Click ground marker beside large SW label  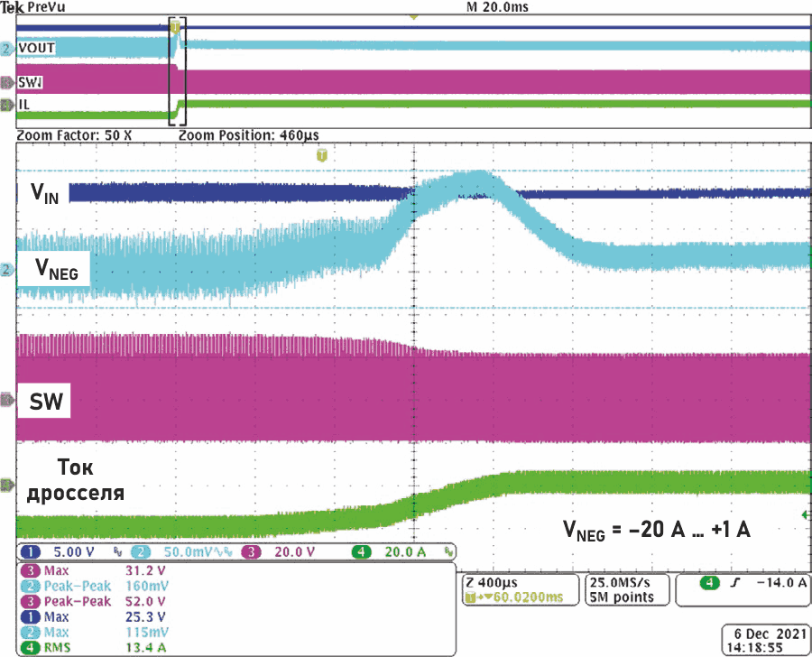pyautogui.click(x=7, y=400)
